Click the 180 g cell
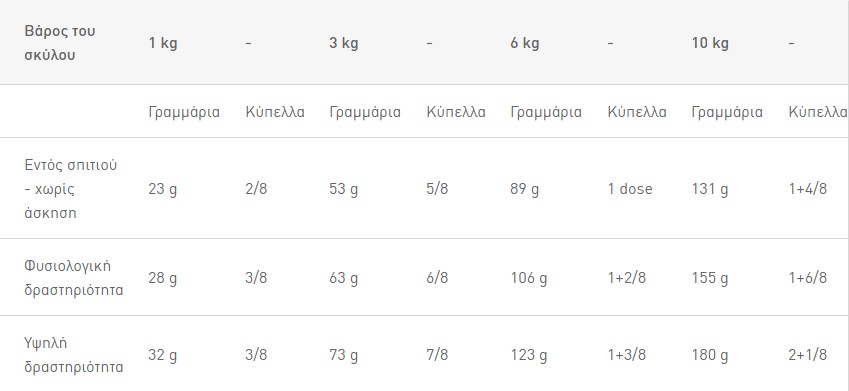 coord(710,355)
